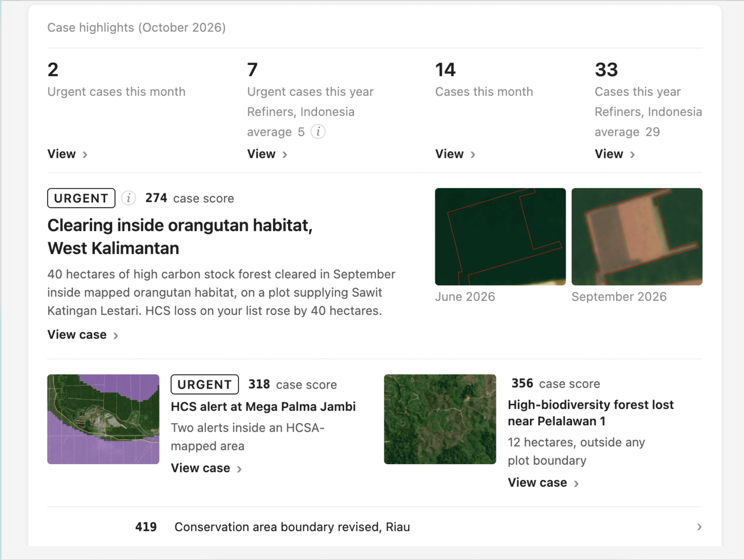Click URGENT badge on Mega Palma Jambi case
This screenshot has width=744, height=560.
(205, 384)
